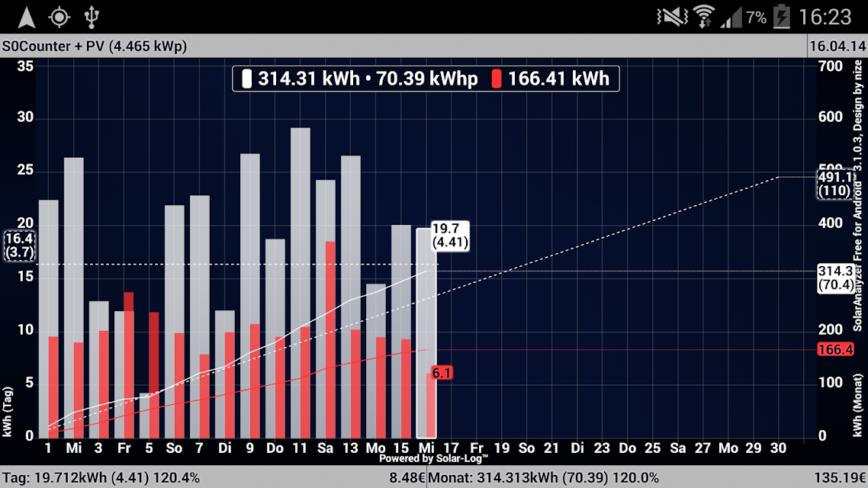The image size is (868, 488).
Task: Tap the GPS location crosshair icon
Action: click(x=59, y=17)
